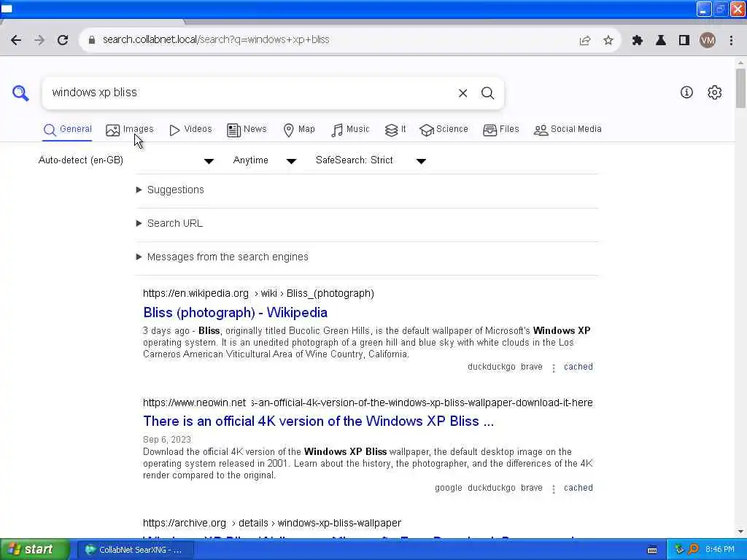Switch to the Images tab
This screenshot has height=560, width=747.
pos(130,130)
